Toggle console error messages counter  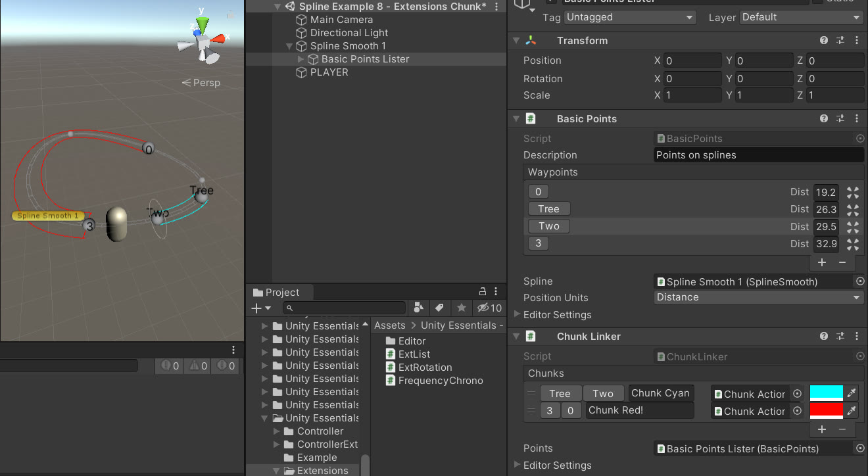point(226,366)
